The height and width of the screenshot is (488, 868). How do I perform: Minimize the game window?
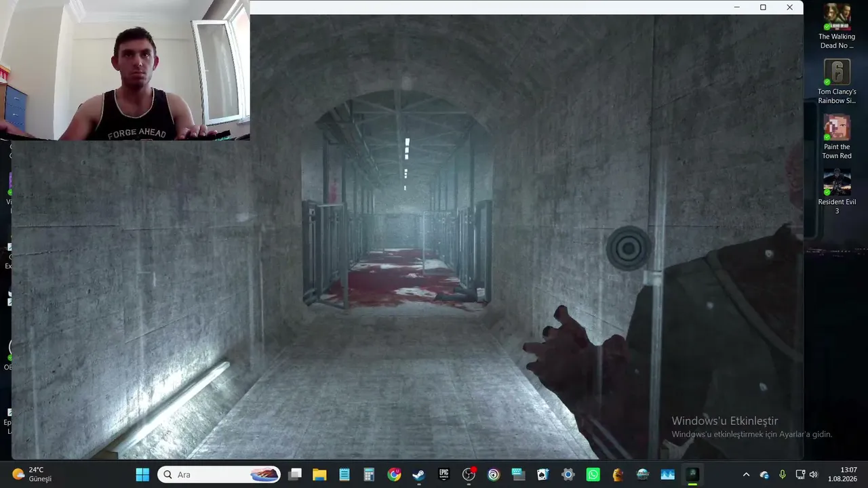pyautogui.click(x=736, y=7)
